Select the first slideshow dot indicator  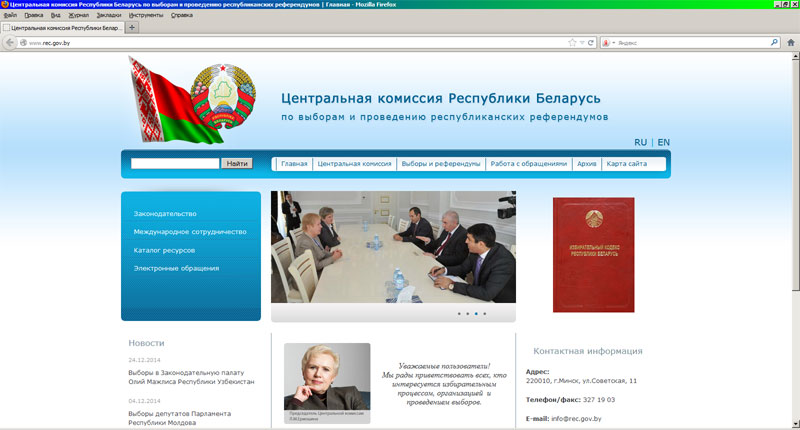tap(459, 314)
